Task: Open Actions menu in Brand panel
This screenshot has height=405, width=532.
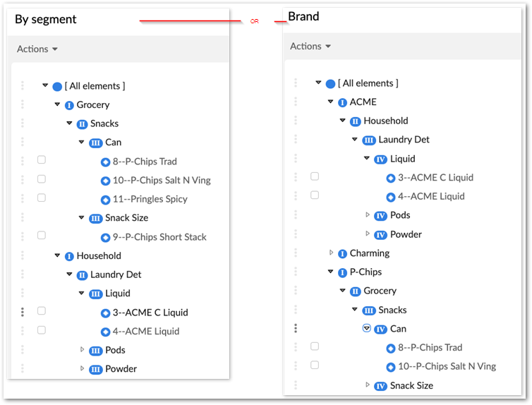Action: [x=310, y=46]
